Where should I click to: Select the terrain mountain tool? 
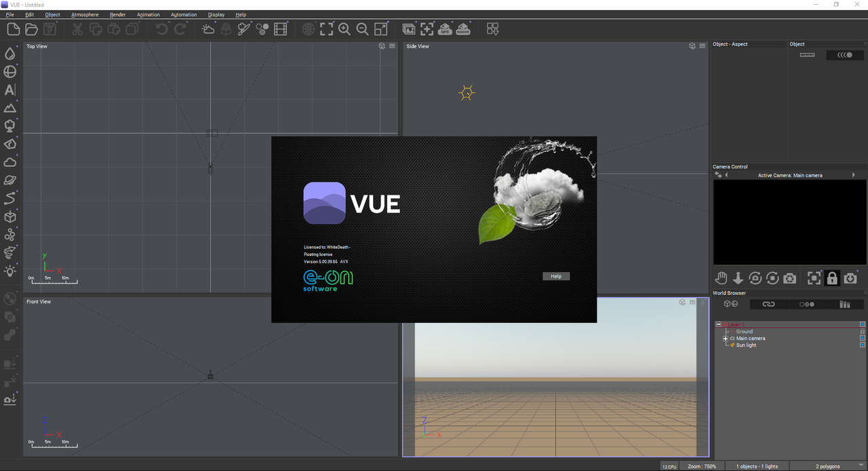(x=10, y=108)
